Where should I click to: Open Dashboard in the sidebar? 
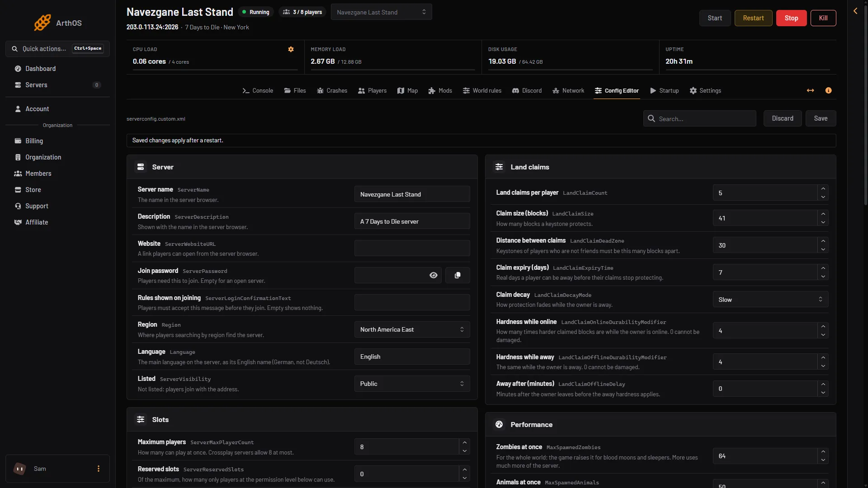point(57,69)
